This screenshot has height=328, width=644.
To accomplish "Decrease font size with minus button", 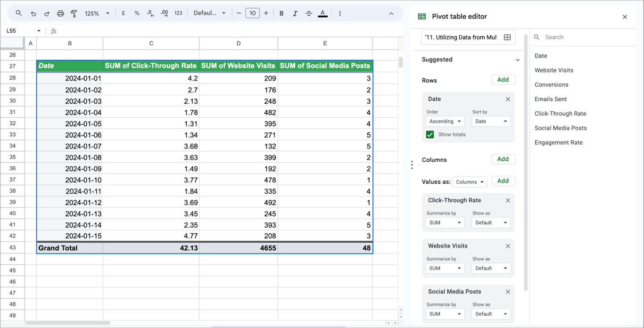I will coord(239,13).
